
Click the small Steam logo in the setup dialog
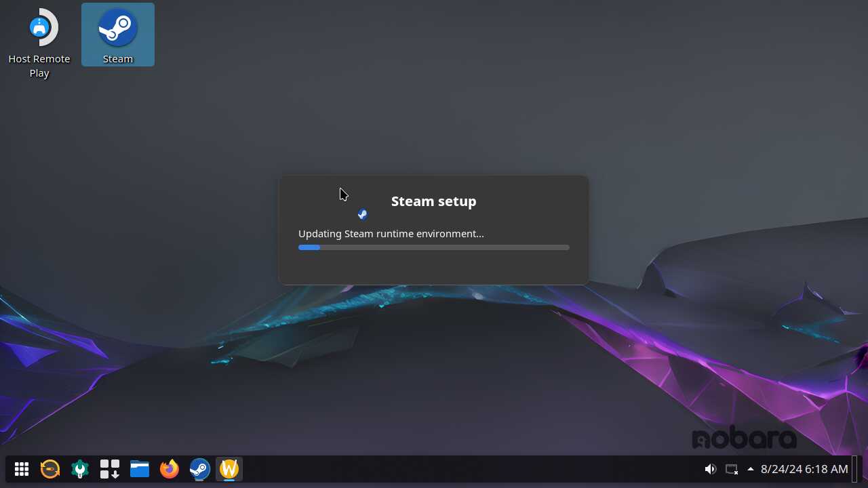point(363,214)
